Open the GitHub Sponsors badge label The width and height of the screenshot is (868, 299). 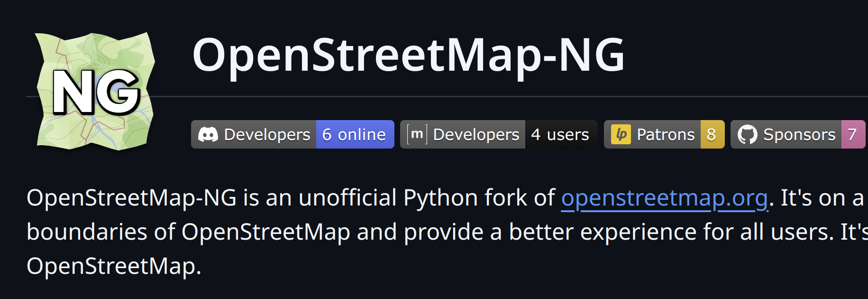(x=799, y=135)
